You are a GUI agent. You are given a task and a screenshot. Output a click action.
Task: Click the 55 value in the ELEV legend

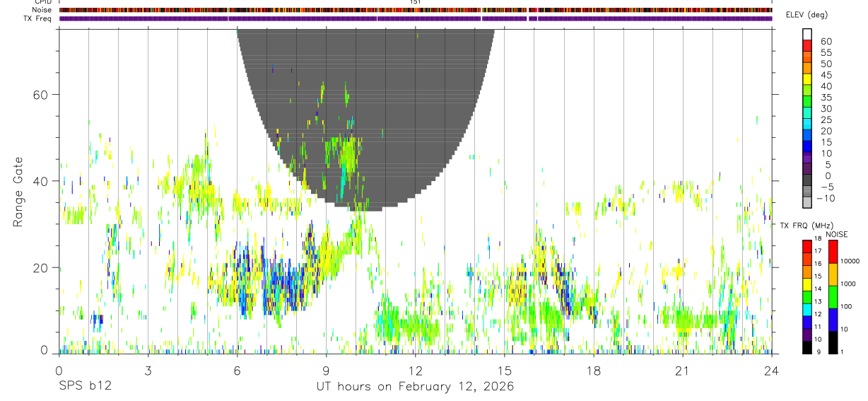click(x=826, y=52)
